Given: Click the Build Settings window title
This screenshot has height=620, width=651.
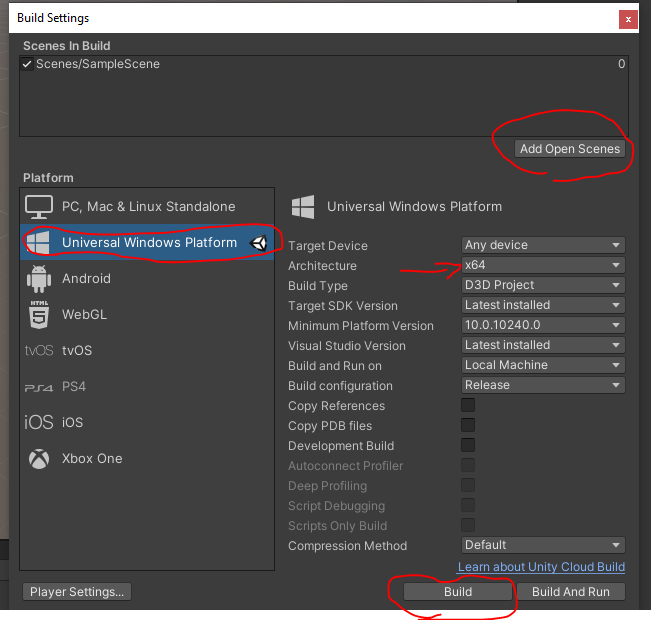Looking at the screenshot, I should pos(53,18).
